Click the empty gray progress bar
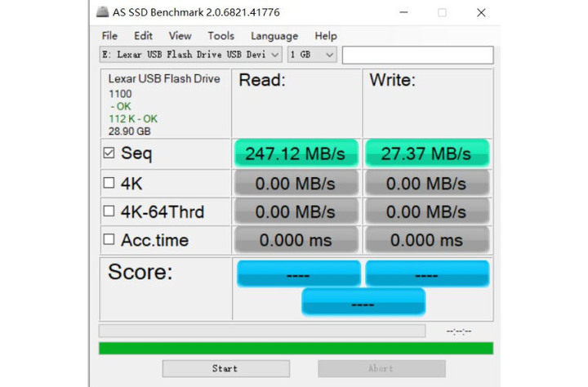Screen dimensions: 588x387 [262, 331]
